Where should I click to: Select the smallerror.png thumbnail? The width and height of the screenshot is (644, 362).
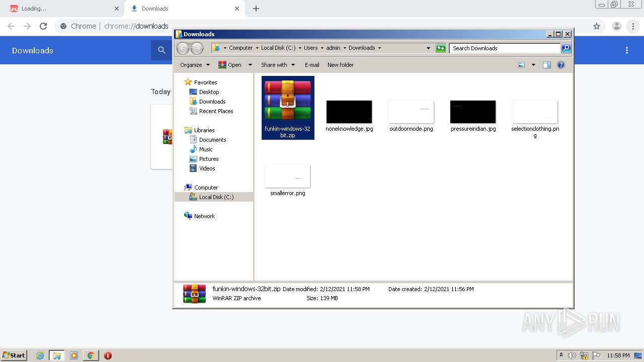click(287, 176)
